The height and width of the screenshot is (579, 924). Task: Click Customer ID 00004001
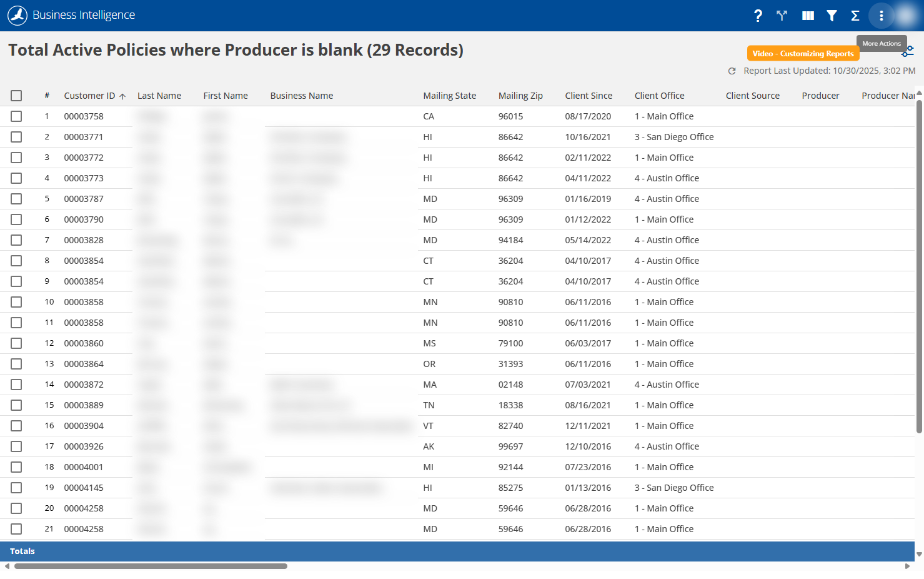(84, 467)
